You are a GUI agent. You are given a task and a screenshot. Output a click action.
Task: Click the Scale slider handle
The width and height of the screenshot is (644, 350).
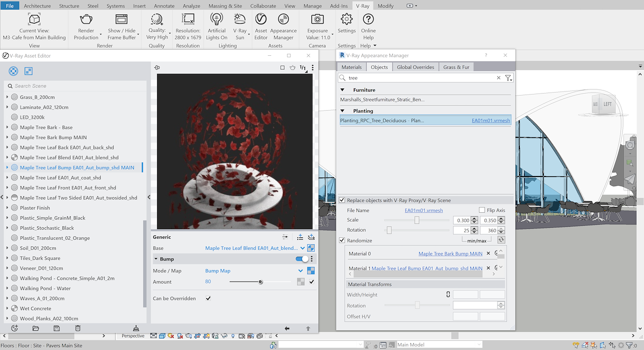coord(417,220)
